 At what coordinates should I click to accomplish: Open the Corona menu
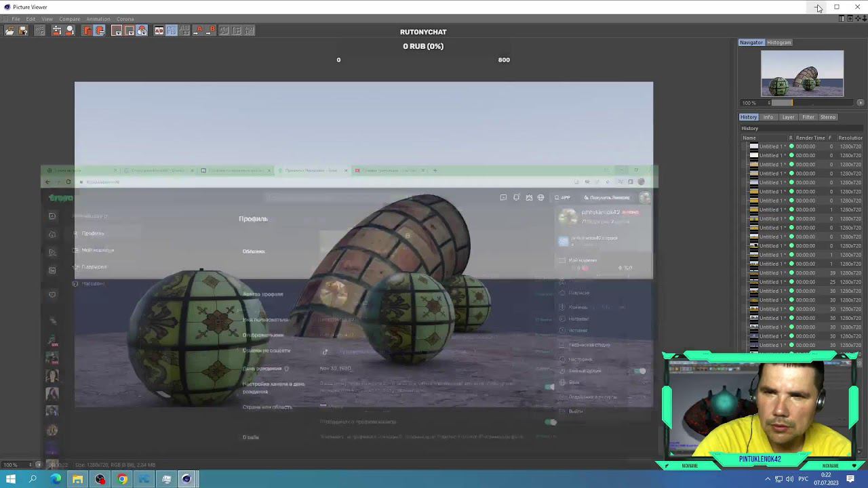coord(125,19)
